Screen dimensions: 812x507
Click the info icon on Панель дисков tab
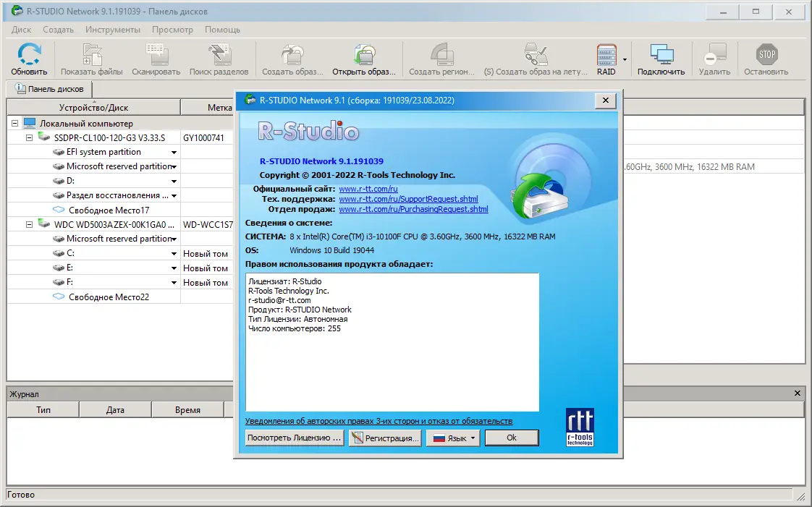coord(20,88)
